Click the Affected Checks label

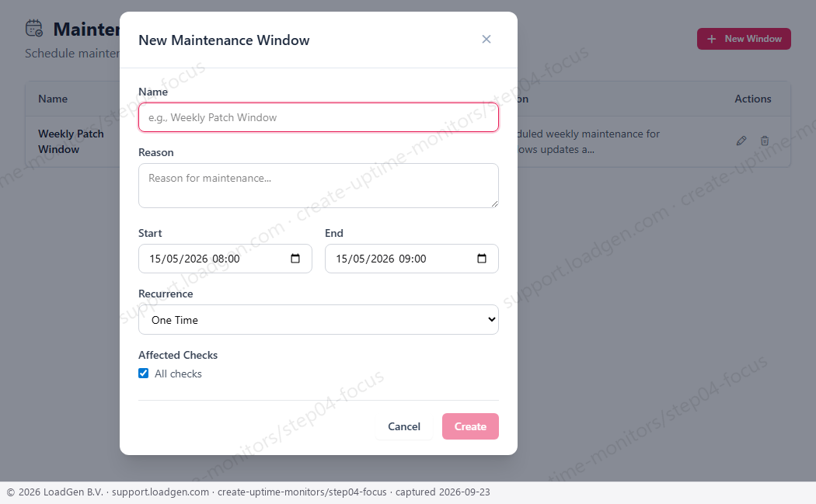[178, 355]
